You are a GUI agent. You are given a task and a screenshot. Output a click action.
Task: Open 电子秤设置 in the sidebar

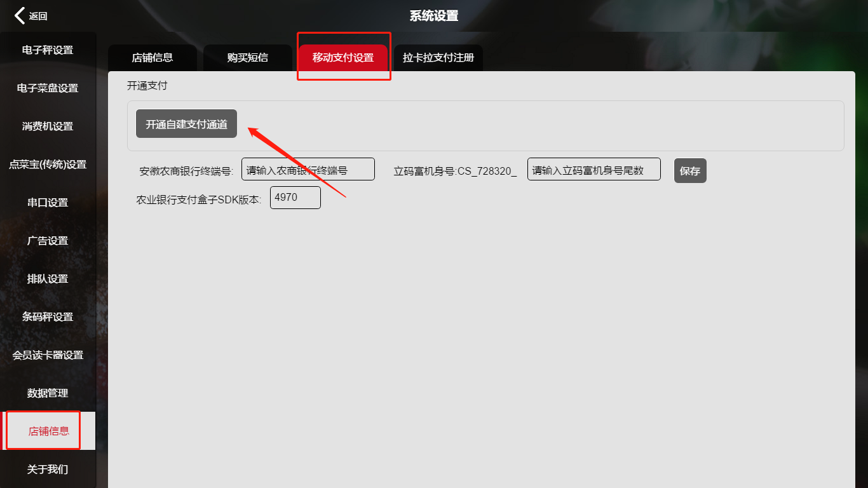point(48,50)
